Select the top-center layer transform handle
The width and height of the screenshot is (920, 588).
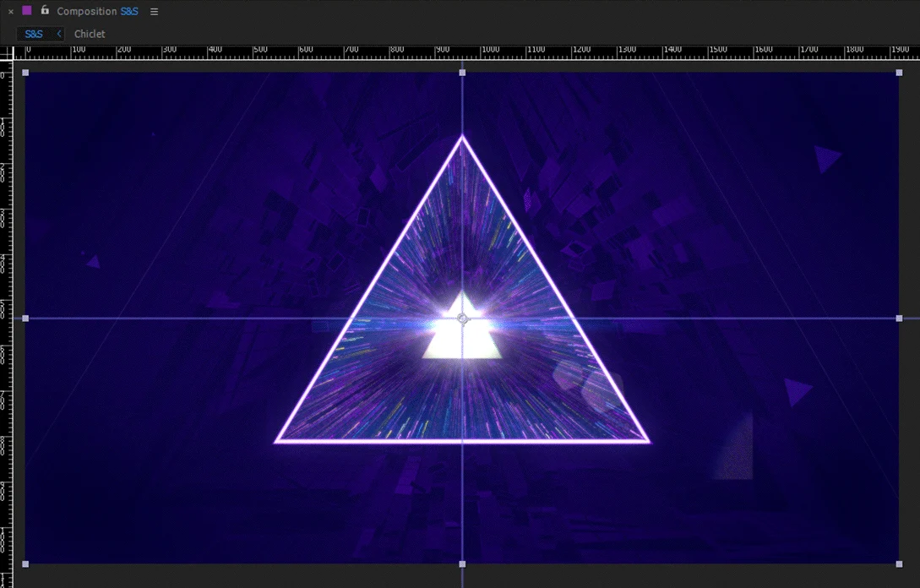[x=462, y=73]
